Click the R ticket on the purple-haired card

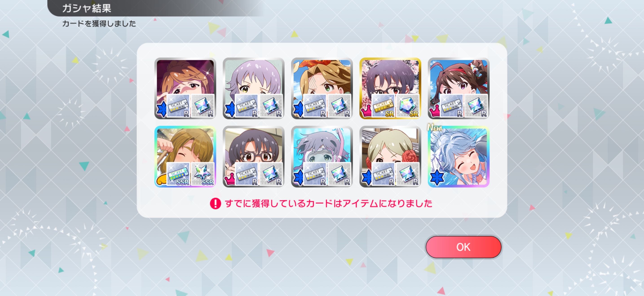[247, 106]
